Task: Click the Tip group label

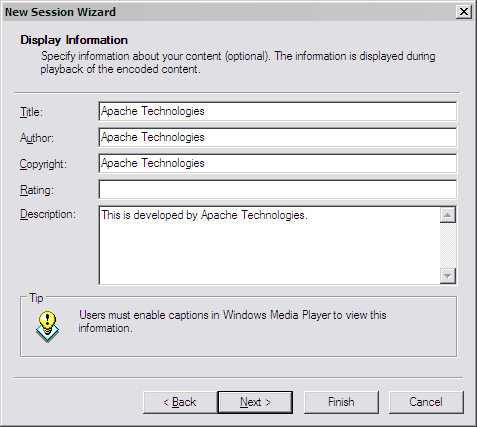Action: tap(36, 298)
